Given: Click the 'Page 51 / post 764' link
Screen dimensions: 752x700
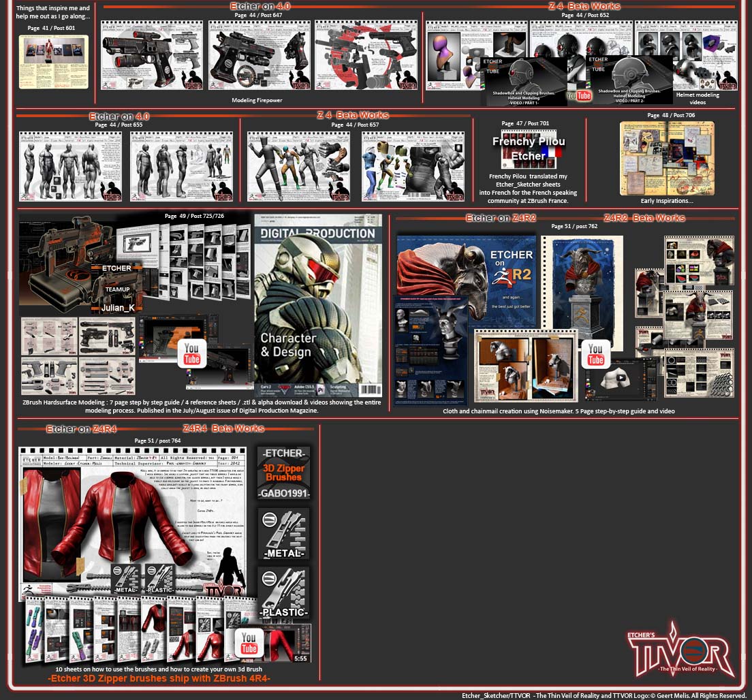Looking at the screenshot, I should (157, 440).
